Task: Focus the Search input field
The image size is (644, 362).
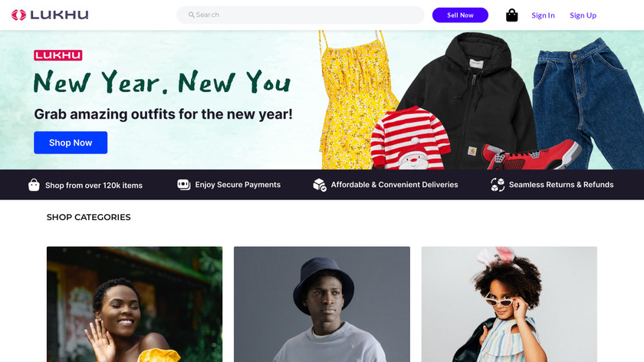Action: tap(307, 15)
